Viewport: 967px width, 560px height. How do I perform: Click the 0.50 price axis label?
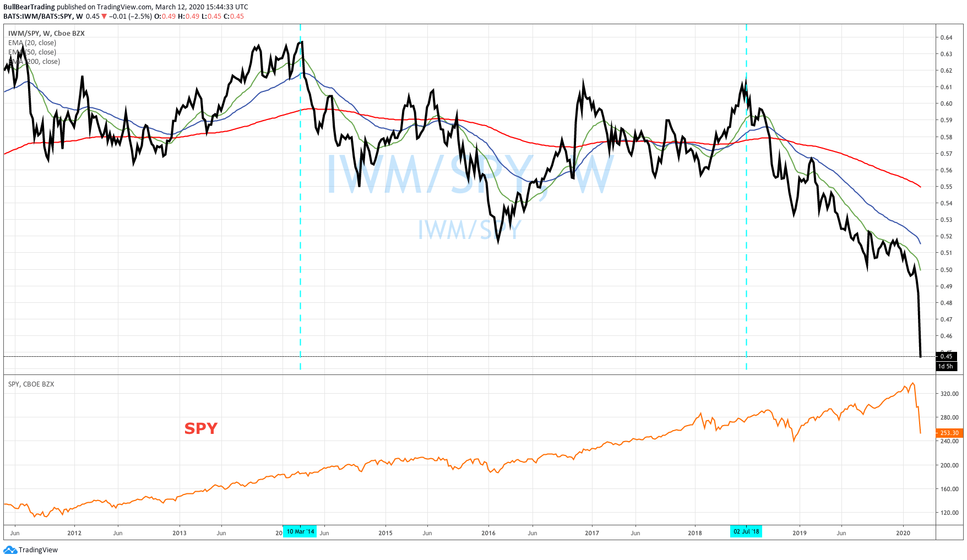click(946, 270)
